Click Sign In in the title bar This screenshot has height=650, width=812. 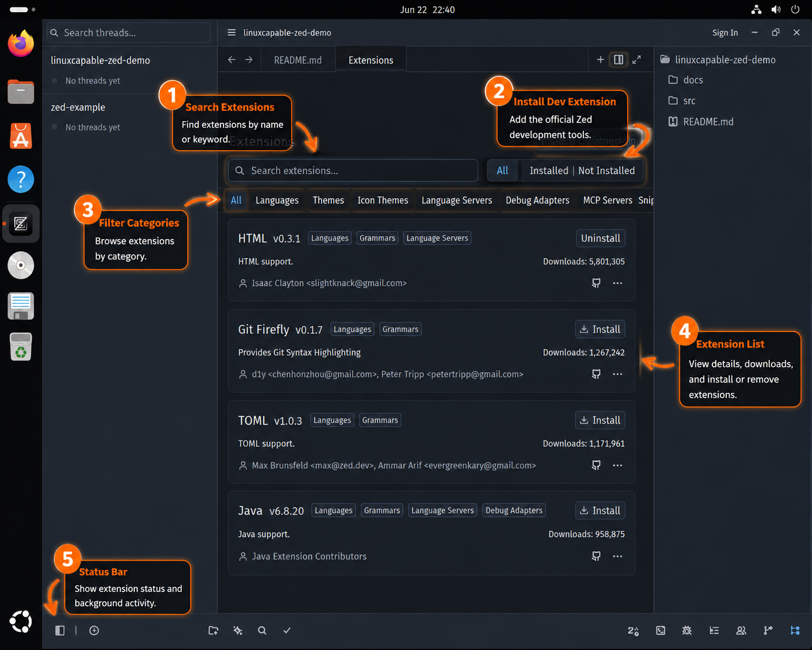[x=725, y=32]
